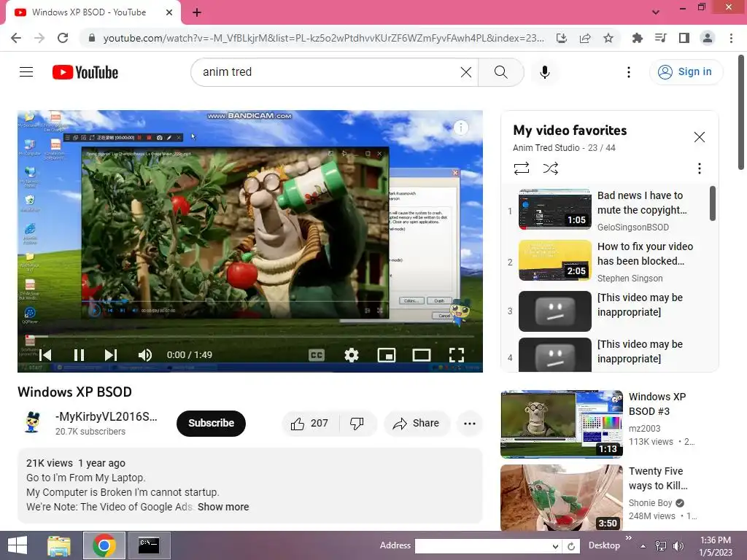Toggle theater mode
Screen dimensions: 747x560
point(422,355)
